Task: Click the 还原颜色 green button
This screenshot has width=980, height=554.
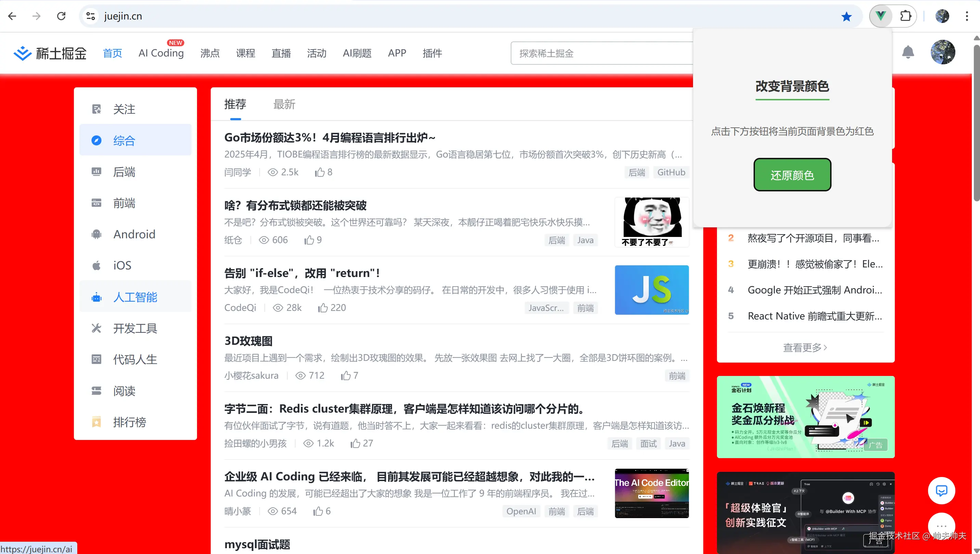Action: pyautogui.click(x=792, y=175)
